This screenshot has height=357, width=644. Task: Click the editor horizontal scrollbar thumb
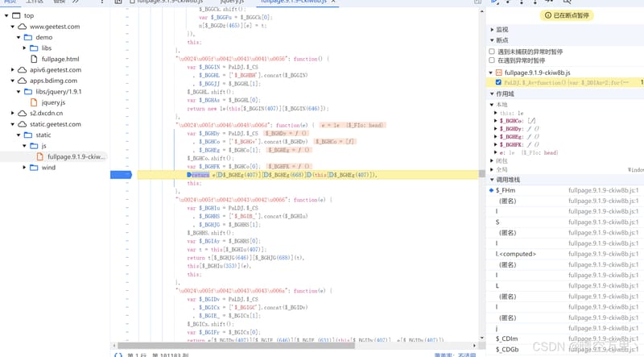click(x=236, y=346)
